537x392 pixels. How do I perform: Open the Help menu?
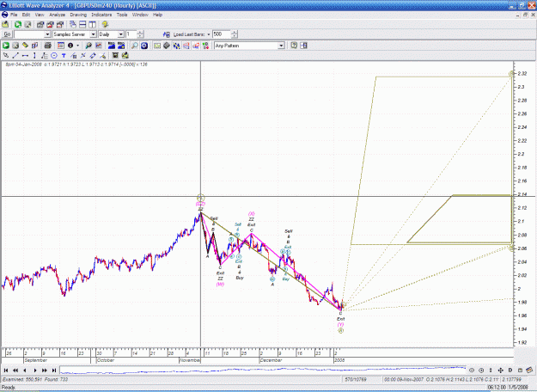[x=157, y=15]
